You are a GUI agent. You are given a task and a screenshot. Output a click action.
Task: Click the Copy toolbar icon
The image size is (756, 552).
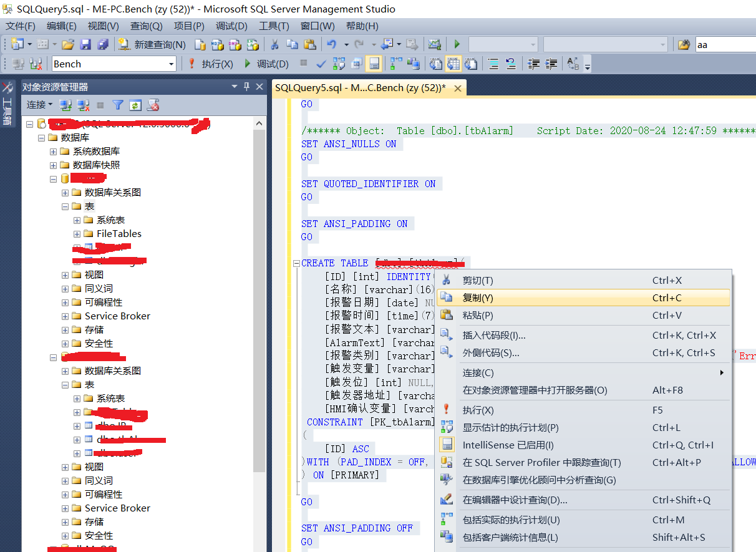(292, 44)
